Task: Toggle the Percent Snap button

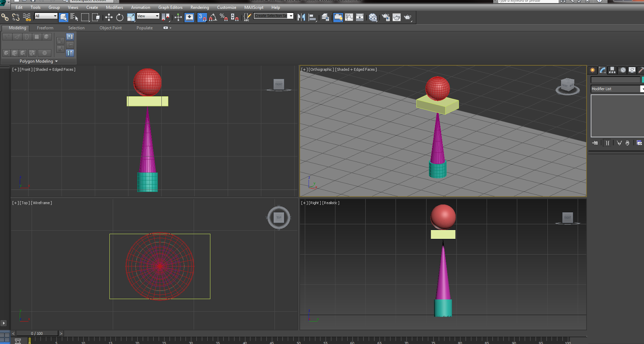Action: pos(224,17)
